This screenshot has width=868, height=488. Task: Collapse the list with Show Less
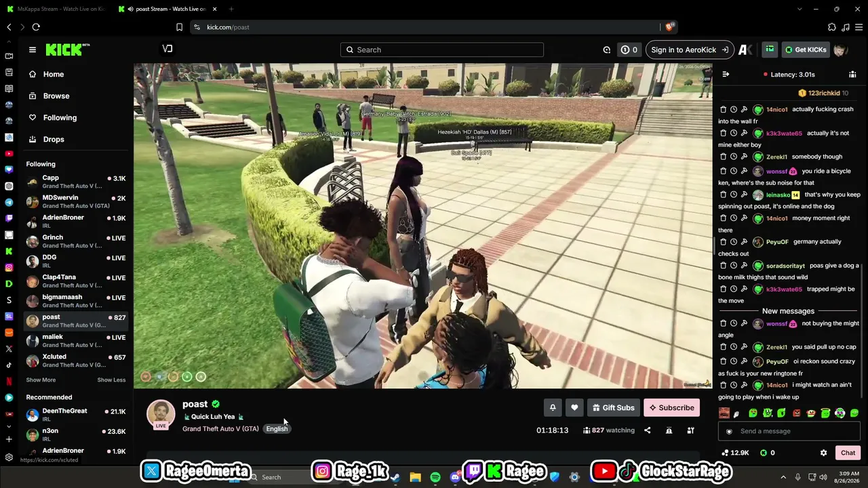[111, 380]
